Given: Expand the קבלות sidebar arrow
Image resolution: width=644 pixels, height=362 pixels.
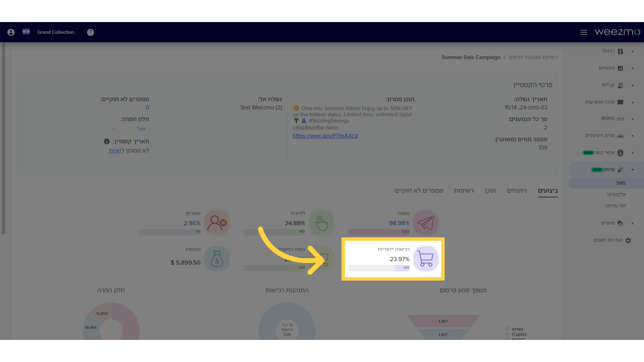Looking at the screenshot, I should [633, 85].
